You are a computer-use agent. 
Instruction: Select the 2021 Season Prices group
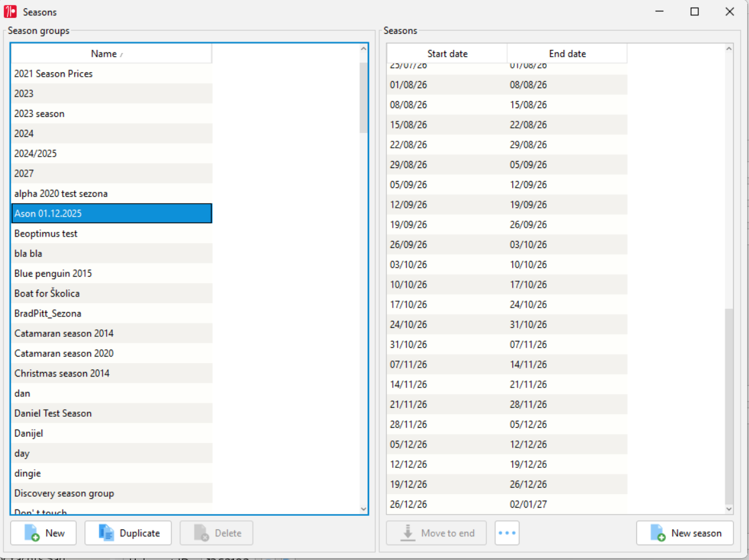pyautogui.click(x=111, y=74)
